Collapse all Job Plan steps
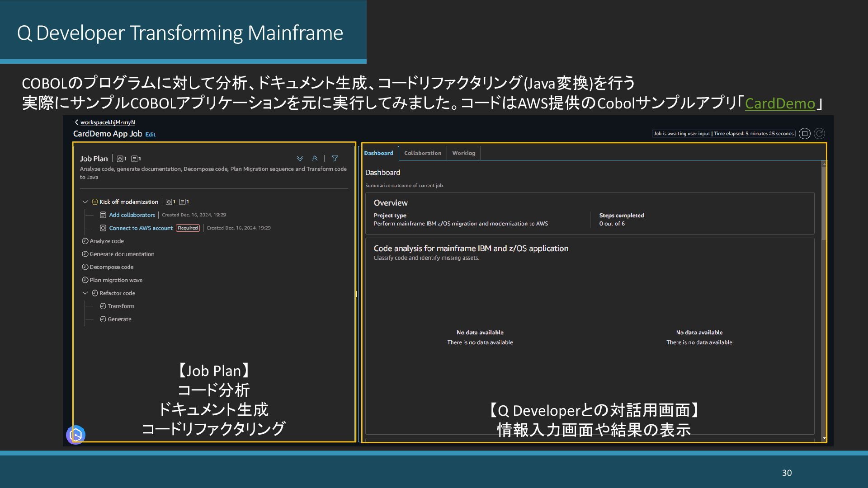 315,159
